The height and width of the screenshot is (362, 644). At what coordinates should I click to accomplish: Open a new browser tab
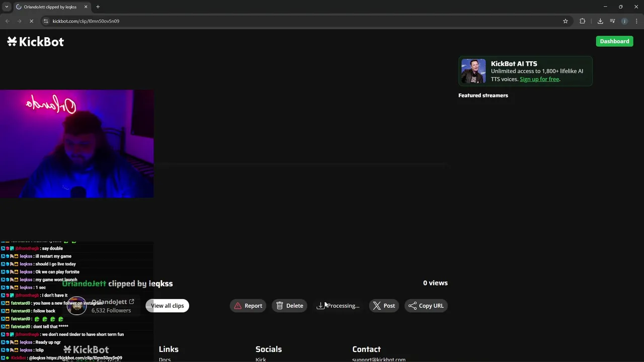pyautogui.click(x=98, y=7)
